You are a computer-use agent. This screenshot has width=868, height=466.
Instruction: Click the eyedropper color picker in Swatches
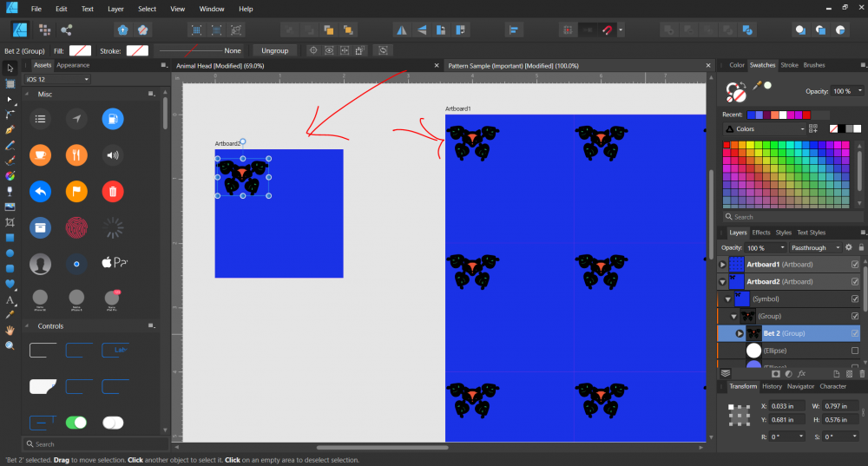point(758,86)
